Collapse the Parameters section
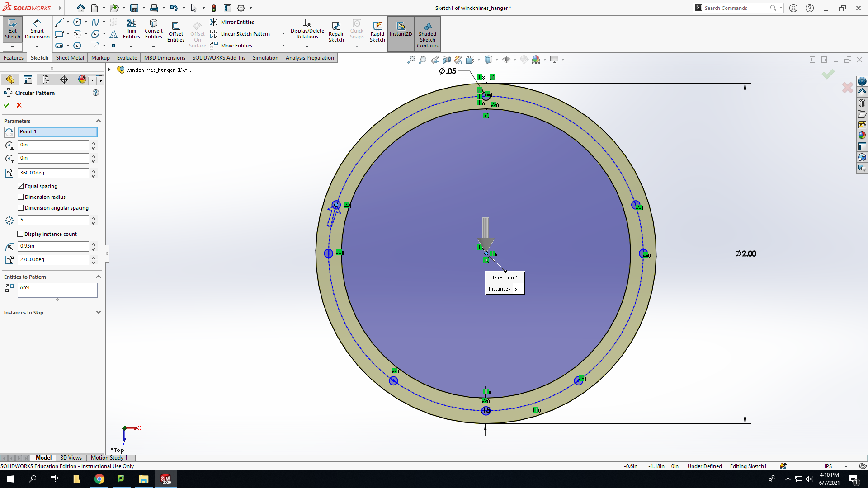Screen dimensions: 868x488 (98, 121)
